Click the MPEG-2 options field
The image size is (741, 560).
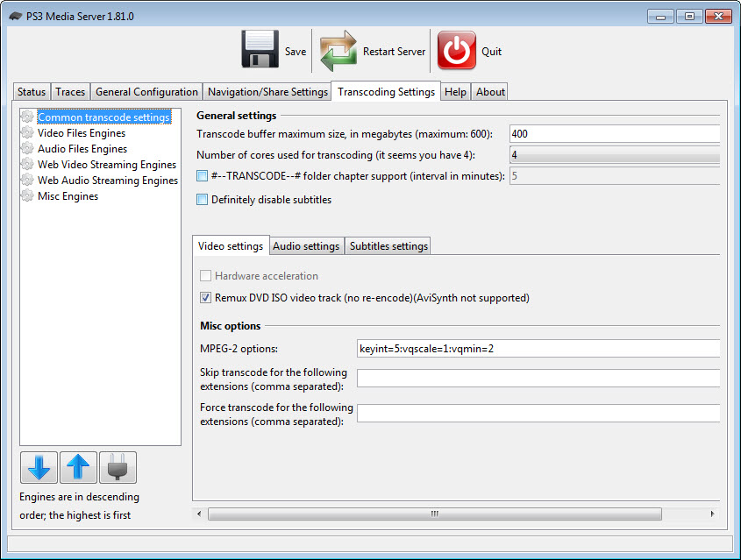point(538,349)
